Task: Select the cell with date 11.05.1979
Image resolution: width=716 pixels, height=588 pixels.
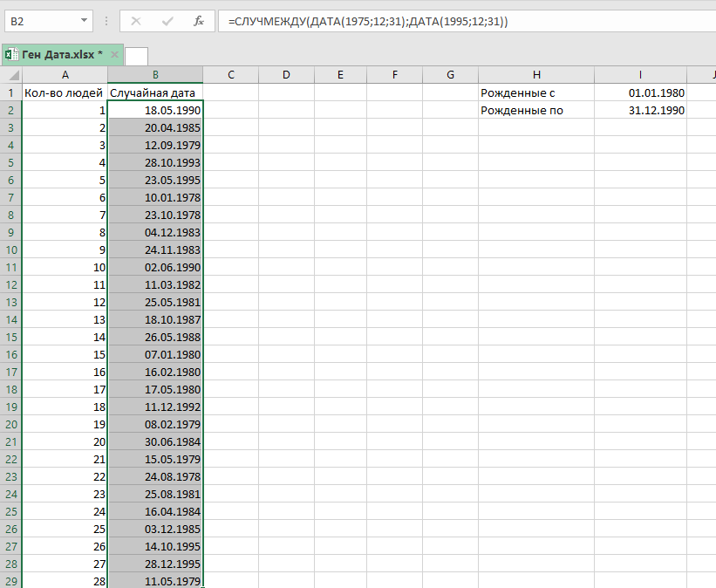Action: pyautogui.click(x=155, y=581)
